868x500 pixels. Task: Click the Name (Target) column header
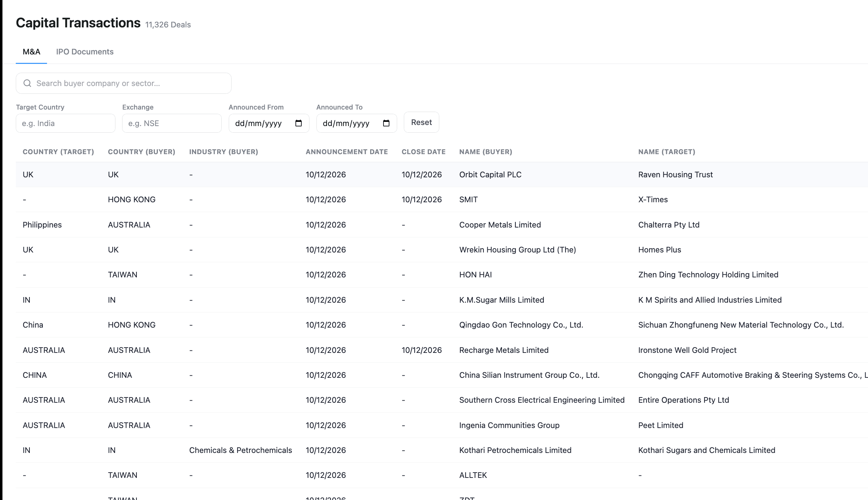coord(667,152)
